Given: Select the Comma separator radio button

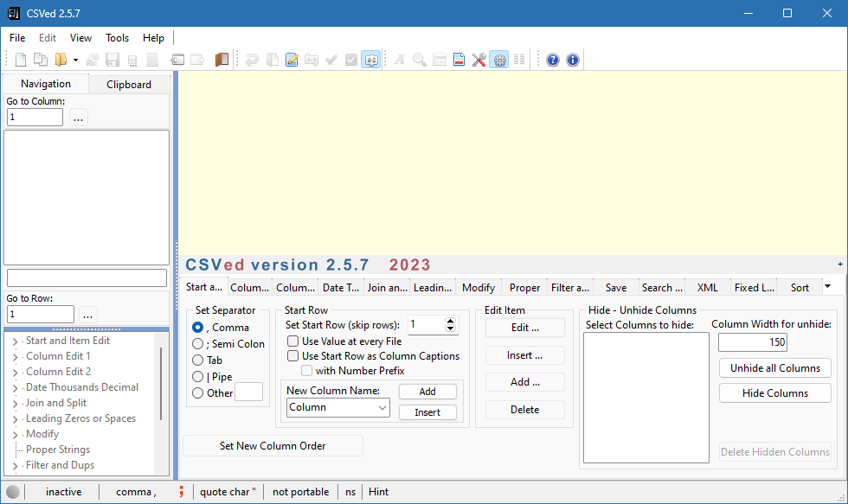Looking at the screenshot, I should point(198,328).
